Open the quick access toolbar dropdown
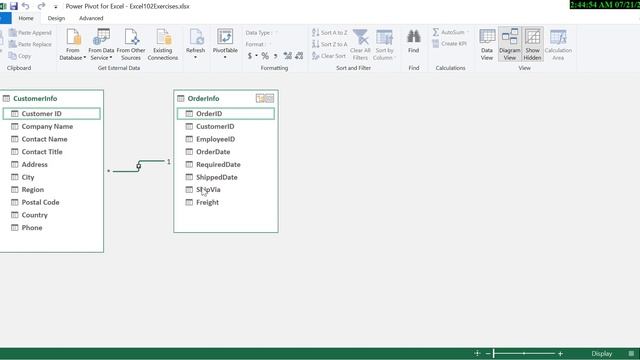 [x=56, y=7]
